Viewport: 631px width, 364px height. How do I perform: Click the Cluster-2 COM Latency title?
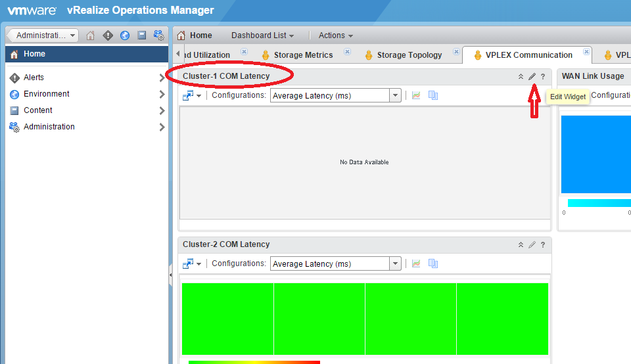click(226, 244)
